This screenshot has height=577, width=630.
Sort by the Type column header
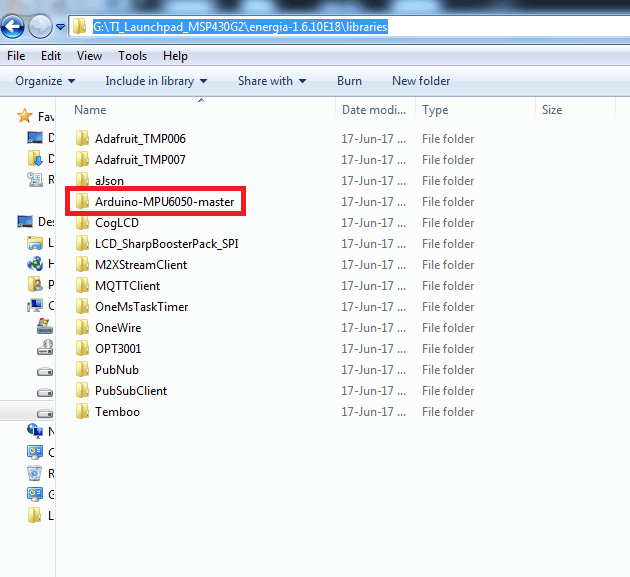click(435, 110)
